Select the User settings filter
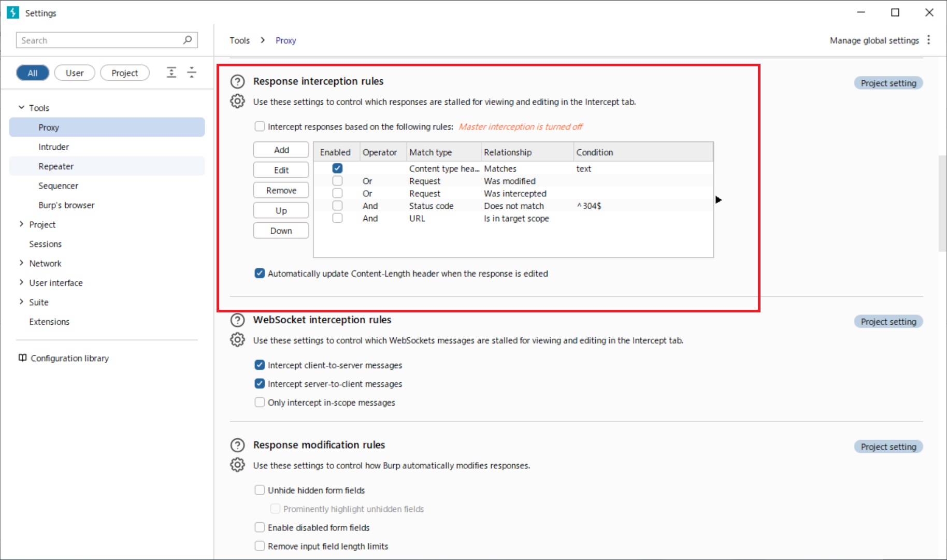 coord(75,73)
